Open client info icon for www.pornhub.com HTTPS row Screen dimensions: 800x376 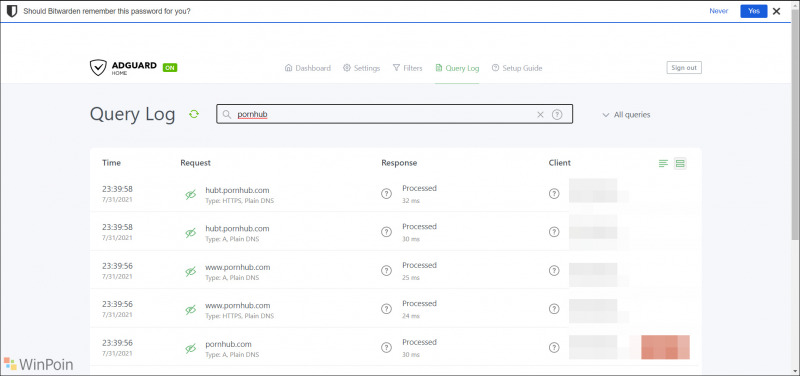click(x=554, y=309)
